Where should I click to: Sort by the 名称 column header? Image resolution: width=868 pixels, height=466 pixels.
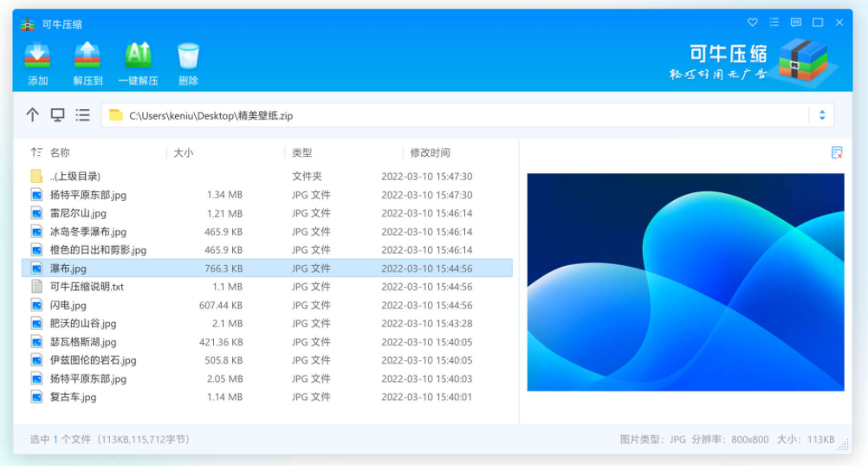[x=60, y=152]
